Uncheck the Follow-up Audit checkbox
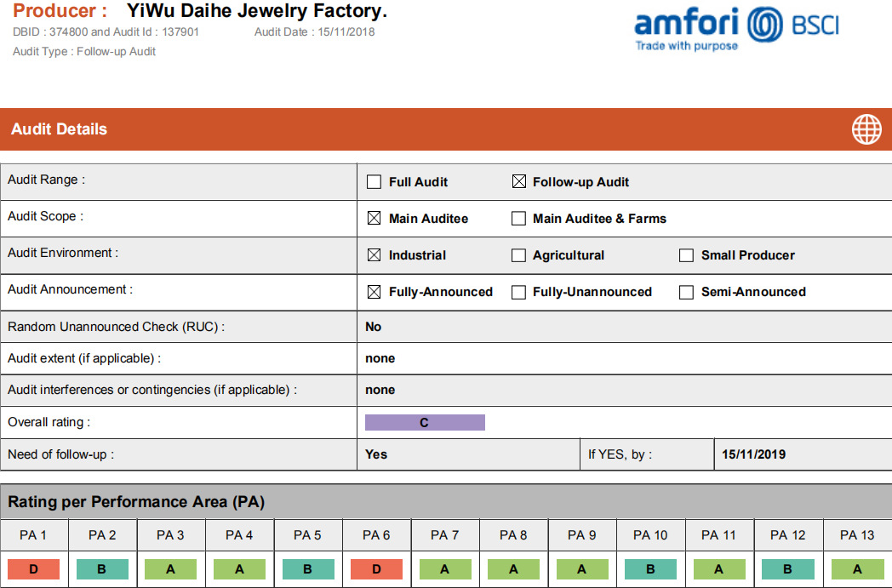 pyautogui.click(x=519, y=181)
